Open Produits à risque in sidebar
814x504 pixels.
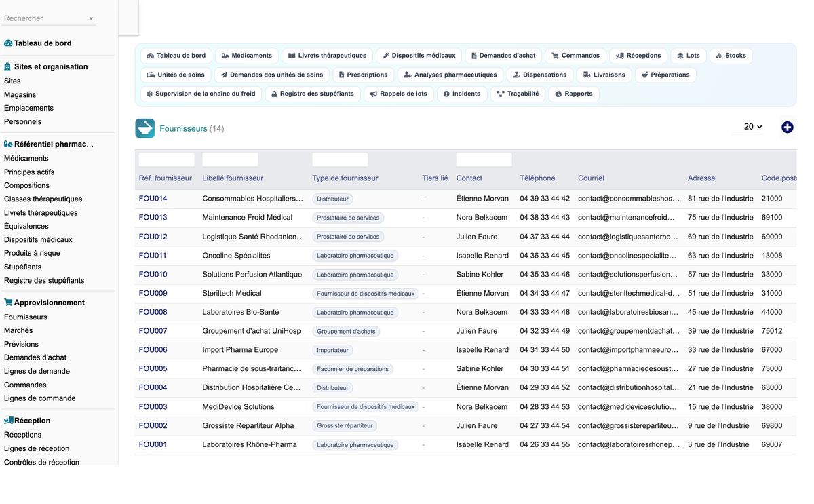pos(32,254)
